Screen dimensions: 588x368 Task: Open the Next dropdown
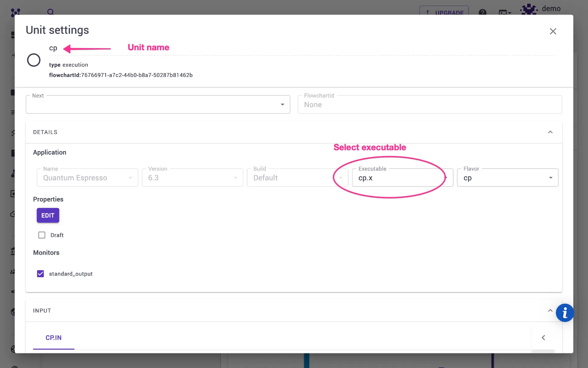pyautogui.click(x=282, y=104)
